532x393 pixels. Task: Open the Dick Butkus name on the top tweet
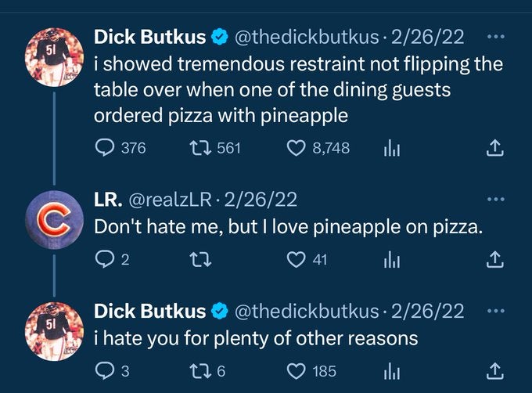coord(150,36)
